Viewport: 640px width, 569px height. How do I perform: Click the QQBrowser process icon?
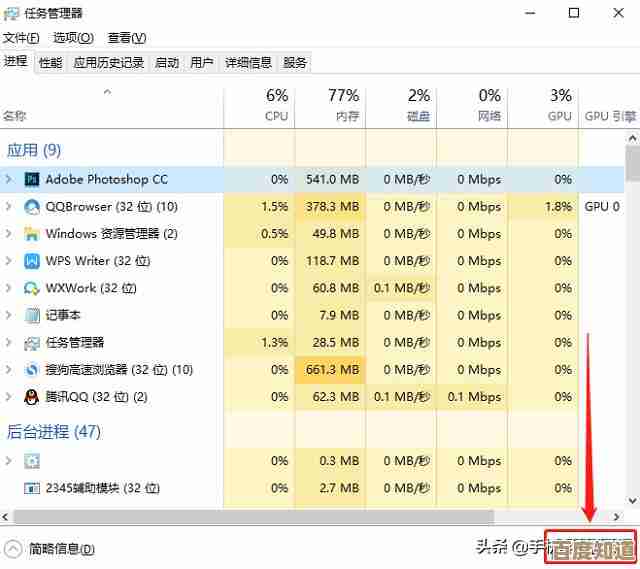pos(31,207)
